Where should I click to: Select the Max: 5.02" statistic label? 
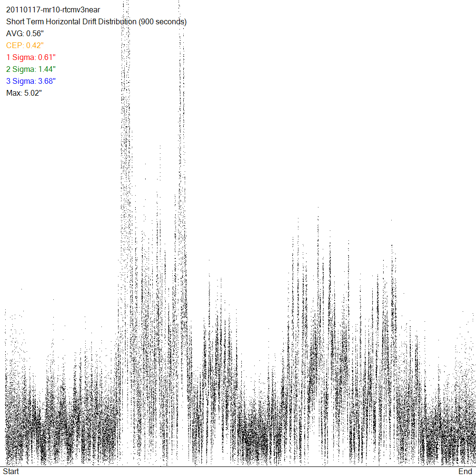[x=24, y=93]
